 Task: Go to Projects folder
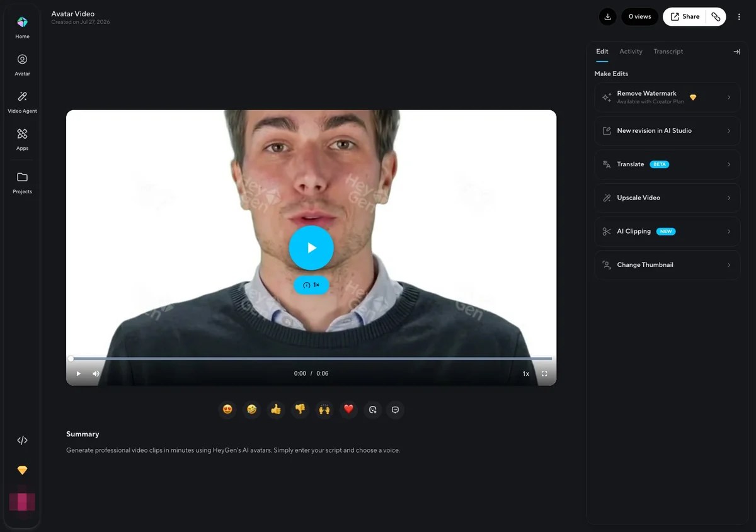click(x=22, y=183)
